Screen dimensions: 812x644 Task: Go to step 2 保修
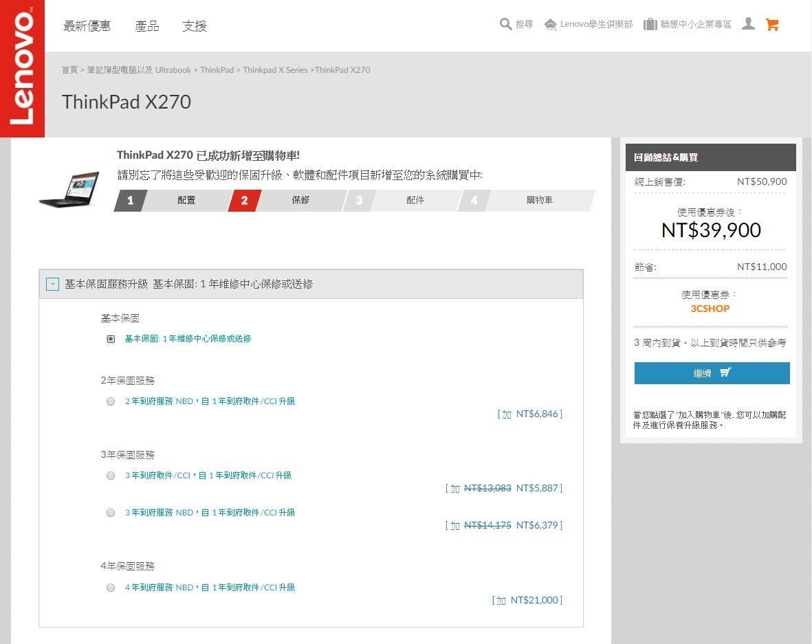(285, 200)
